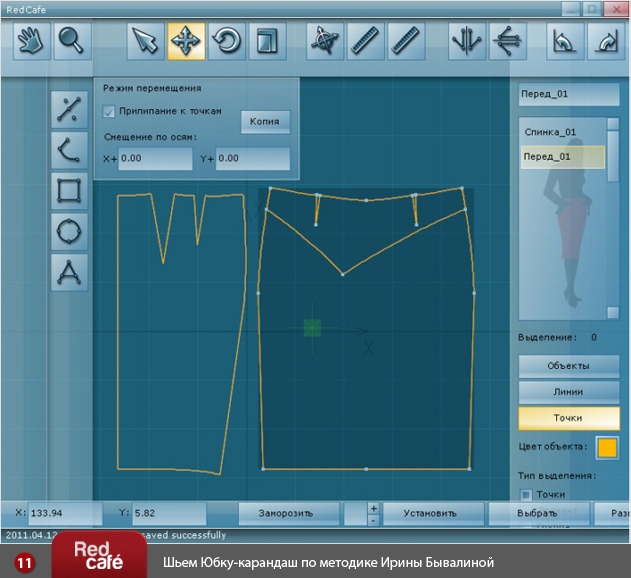Open the orange object color swatch
Viewport: 631px width, 578px height.
click(607, 448)
